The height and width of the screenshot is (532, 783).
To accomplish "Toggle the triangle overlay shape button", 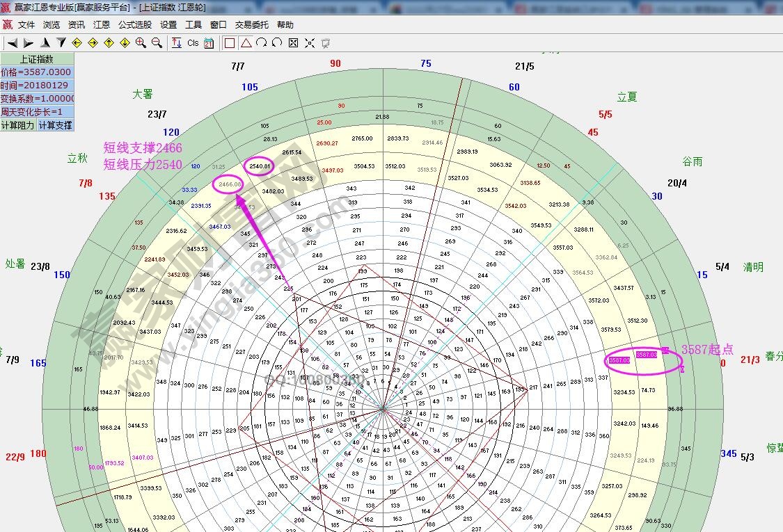I will point(246,43).
